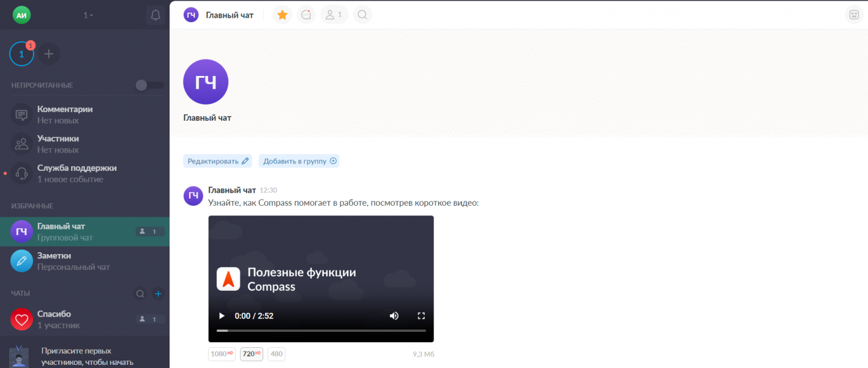
Task: Click the message timestamp 12:30
Action: tap(268, 190)
